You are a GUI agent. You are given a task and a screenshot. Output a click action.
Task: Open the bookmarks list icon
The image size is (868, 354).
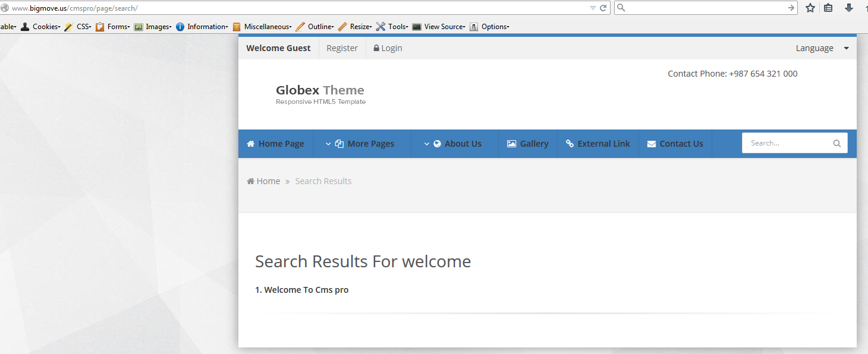click(x=828, y=8)
